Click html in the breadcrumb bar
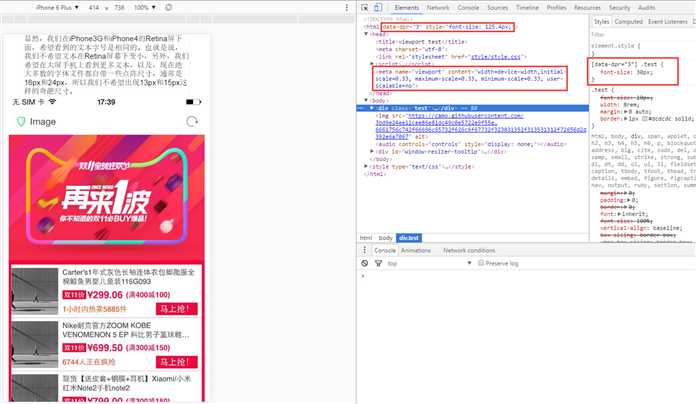The image size is (696, 404). coord(366,238)
